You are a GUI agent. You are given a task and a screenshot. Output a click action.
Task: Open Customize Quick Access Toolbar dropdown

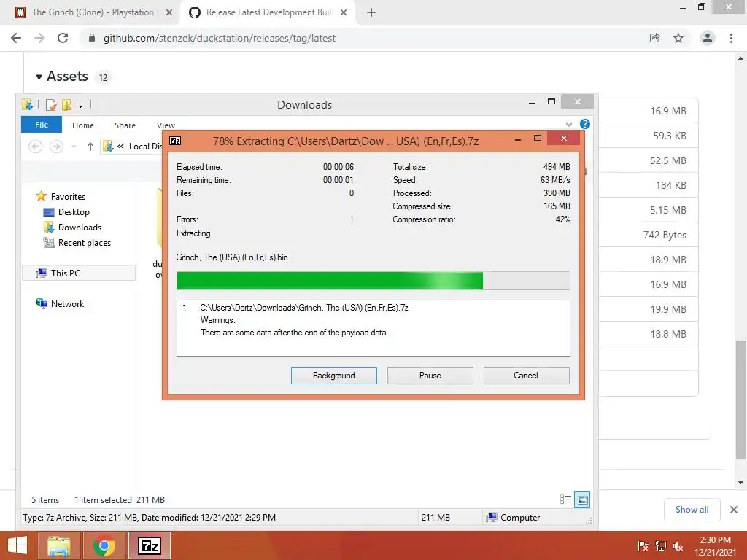(80, 105)
